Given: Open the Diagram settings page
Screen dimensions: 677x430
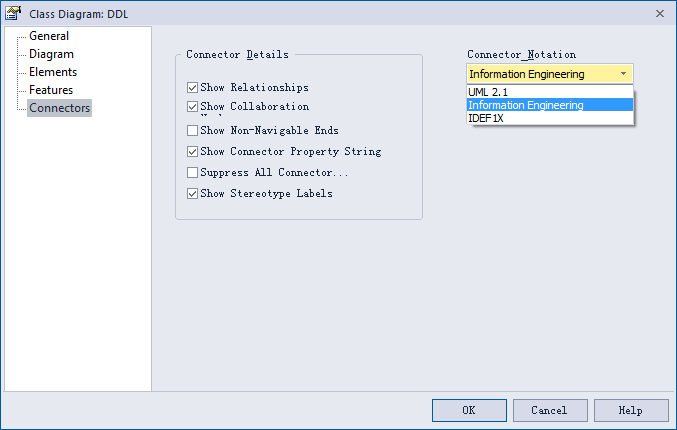Looking at the screenshot, I should point(51,54).
